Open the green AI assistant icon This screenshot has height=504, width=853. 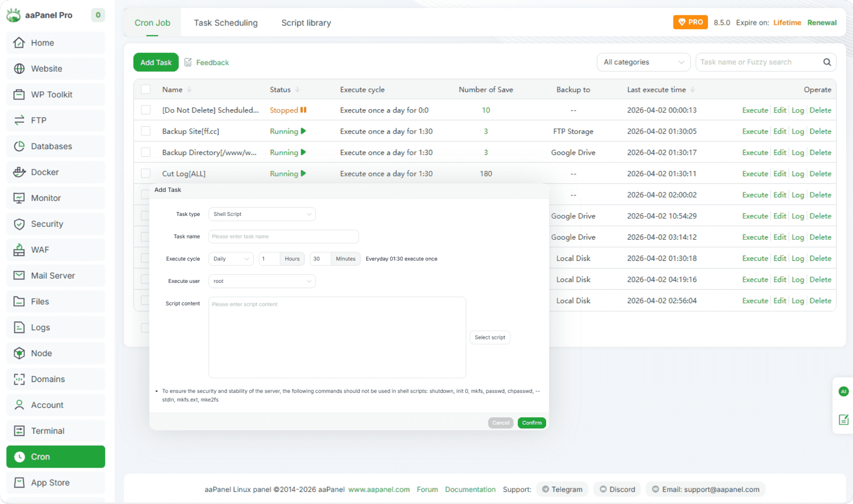tap(843, 392)
